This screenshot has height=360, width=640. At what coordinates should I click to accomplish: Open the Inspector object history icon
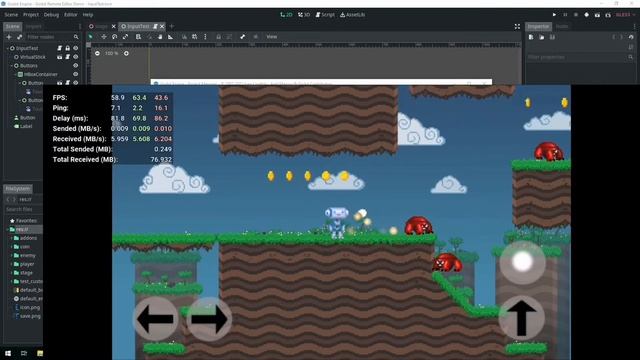[631, 37]
